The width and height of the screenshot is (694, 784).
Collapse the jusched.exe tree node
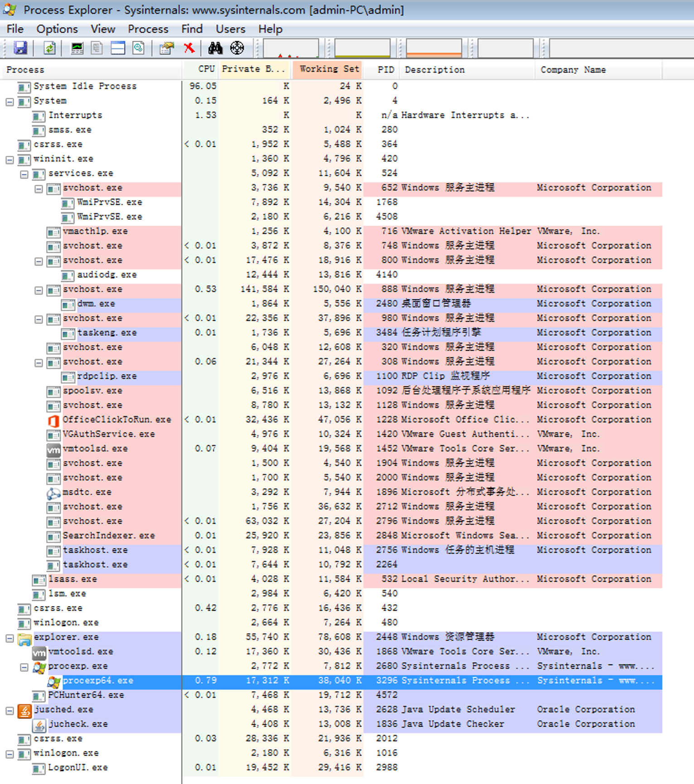click(10, 711)
